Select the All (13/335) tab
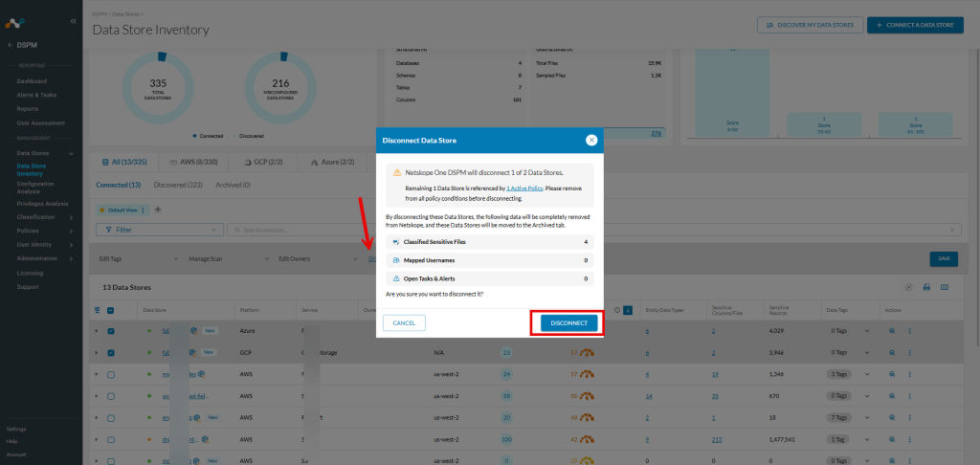The height and width of the screenshot is (465, 980). [123, 162]
